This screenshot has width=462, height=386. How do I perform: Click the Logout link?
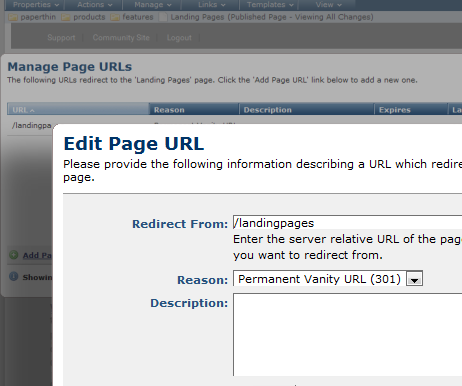point(179,38)
